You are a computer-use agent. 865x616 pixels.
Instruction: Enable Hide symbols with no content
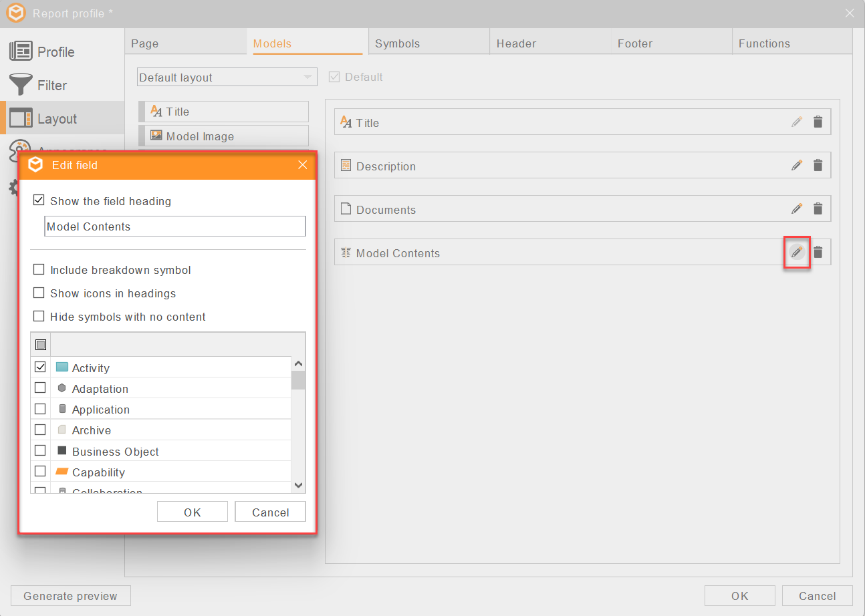click(39, 317)
